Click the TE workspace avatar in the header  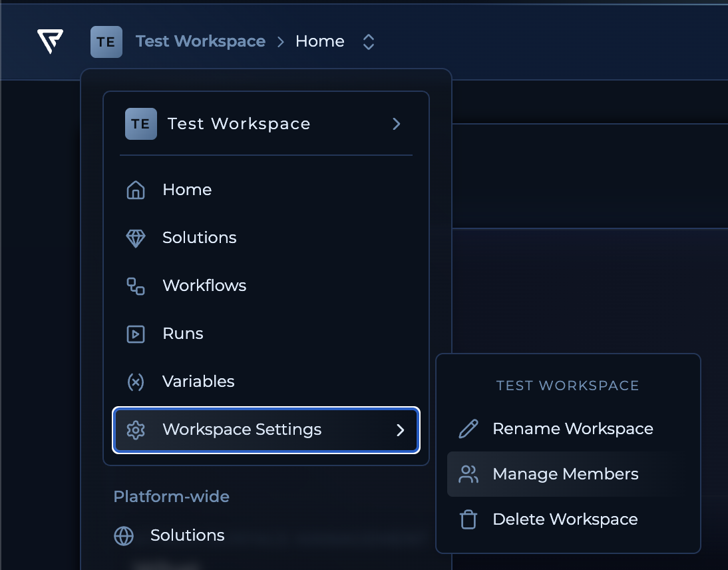pyautogui.click(x=106, y=41)
